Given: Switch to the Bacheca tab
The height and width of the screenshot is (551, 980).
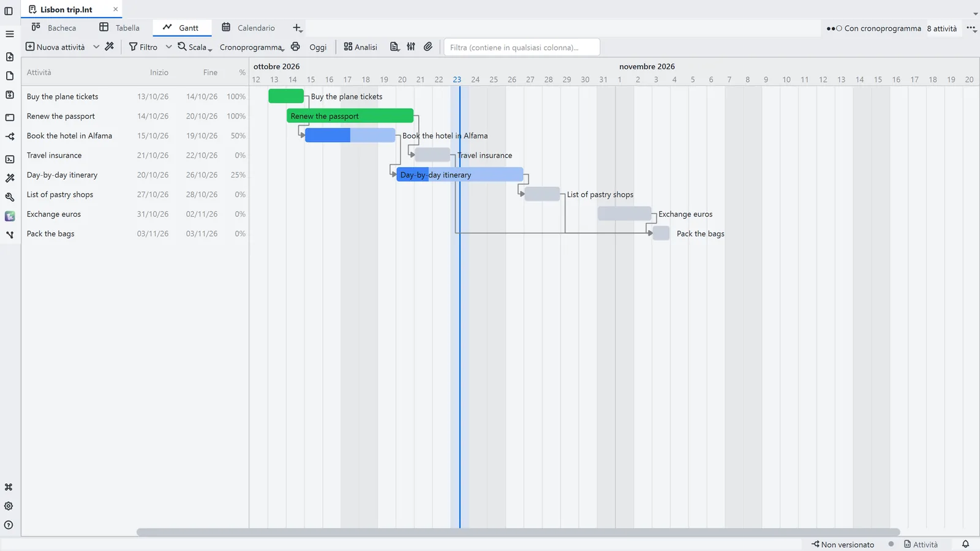Looking at the screenshot, I should pos(54,28).
